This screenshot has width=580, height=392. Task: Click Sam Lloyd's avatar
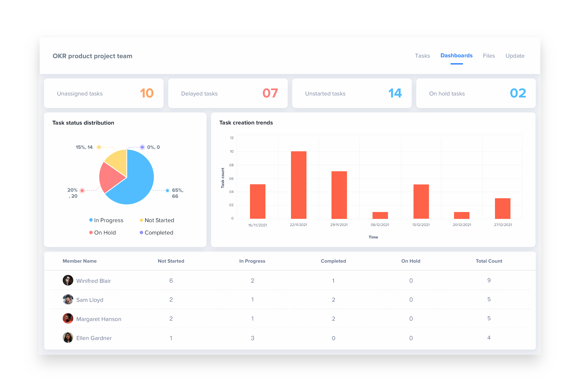[x=68, y=299]
